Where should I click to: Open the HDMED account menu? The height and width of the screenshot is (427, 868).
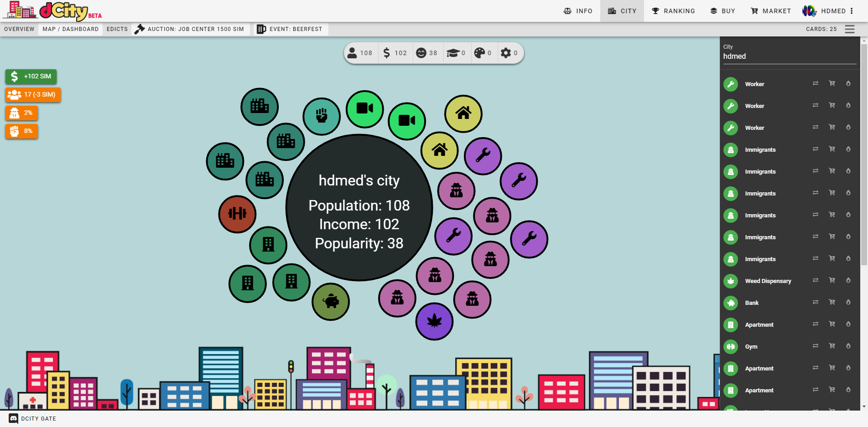pyautogui.click(x=828, y=11)
